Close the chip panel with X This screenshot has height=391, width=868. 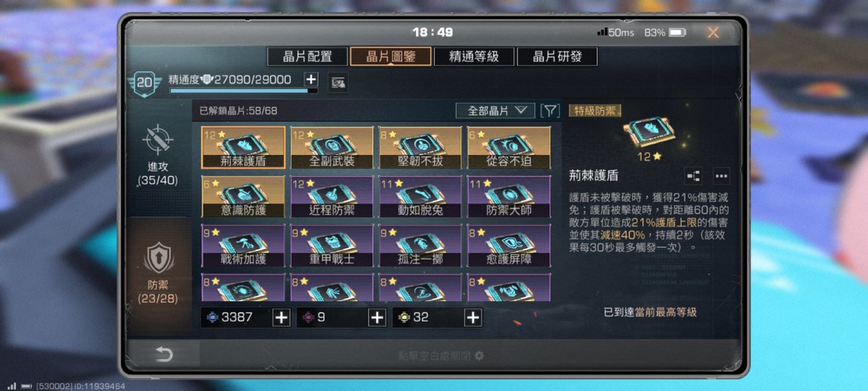[x=713, y=32]
